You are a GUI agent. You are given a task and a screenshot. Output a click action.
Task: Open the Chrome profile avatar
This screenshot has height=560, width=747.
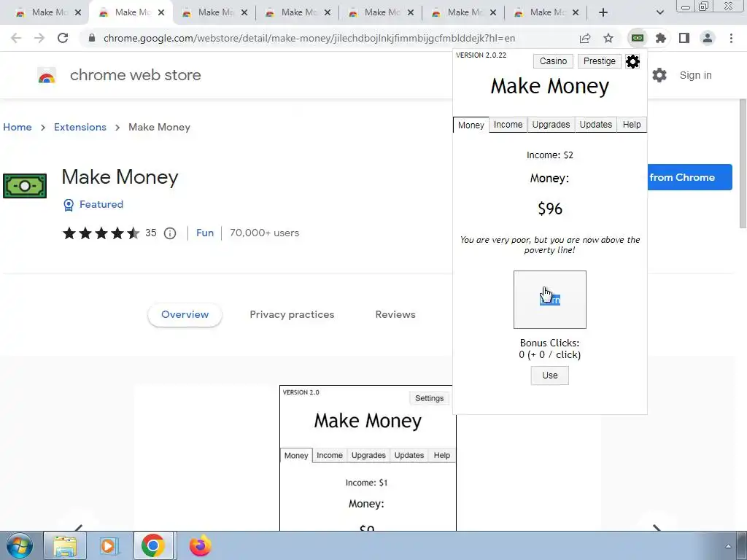point(708,38)
